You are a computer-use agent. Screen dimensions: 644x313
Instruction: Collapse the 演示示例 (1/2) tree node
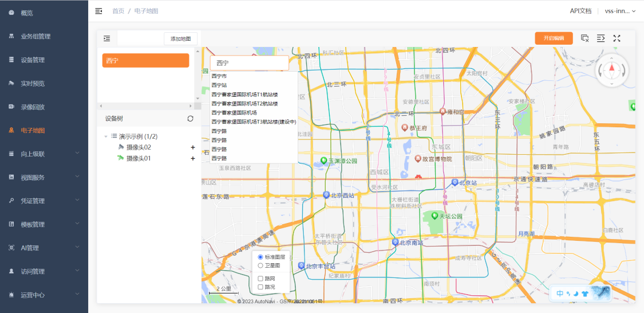[x=106, y=136]
